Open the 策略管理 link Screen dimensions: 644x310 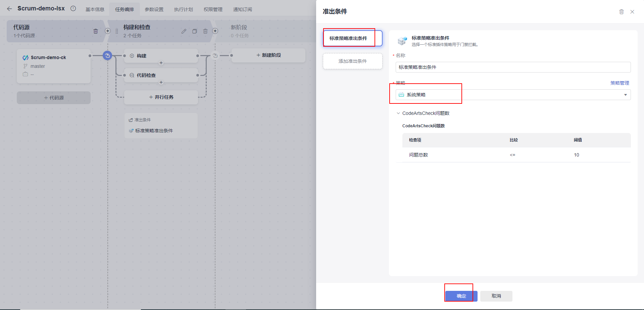(x=620, y=83)
